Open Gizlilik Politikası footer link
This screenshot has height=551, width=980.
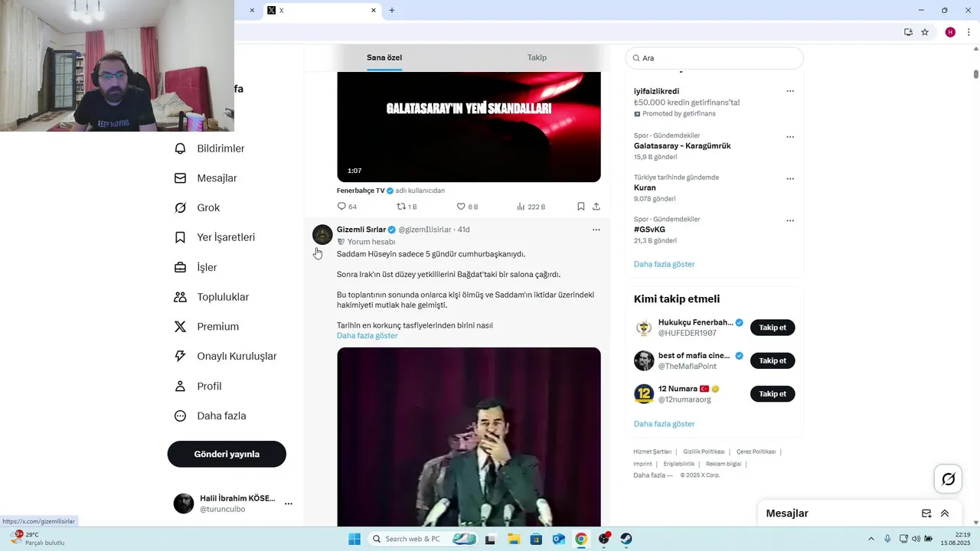(x=704, y=452)
